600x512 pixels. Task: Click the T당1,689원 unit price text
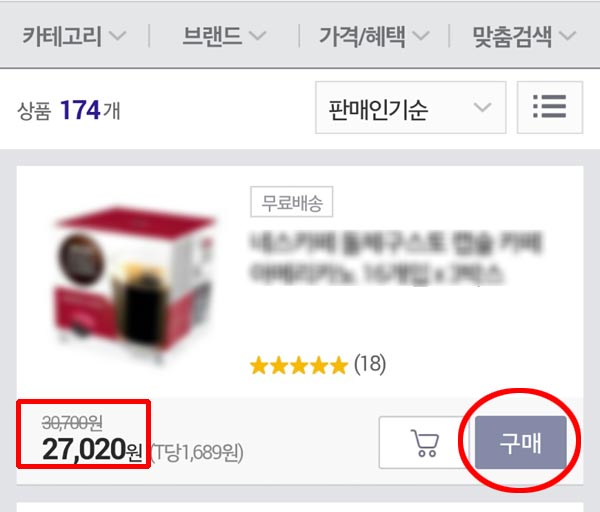coord(197,453)
